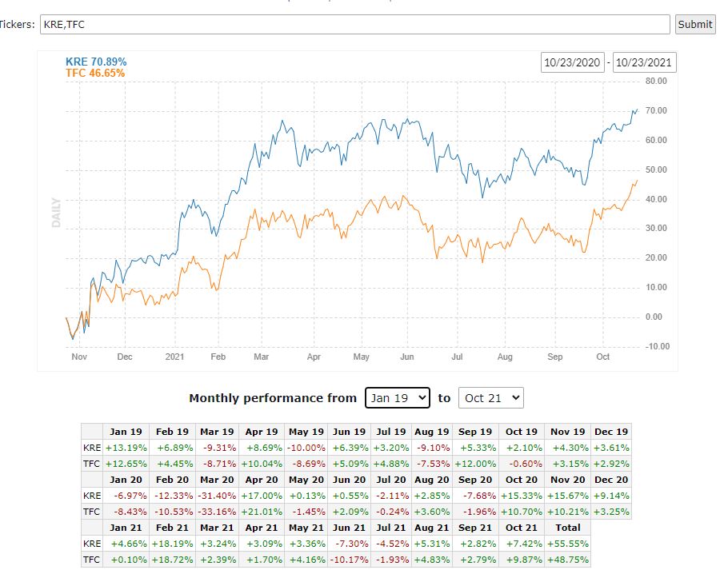Select the end date field 10/23/2021
728x578 pixels.
[644, 62]
